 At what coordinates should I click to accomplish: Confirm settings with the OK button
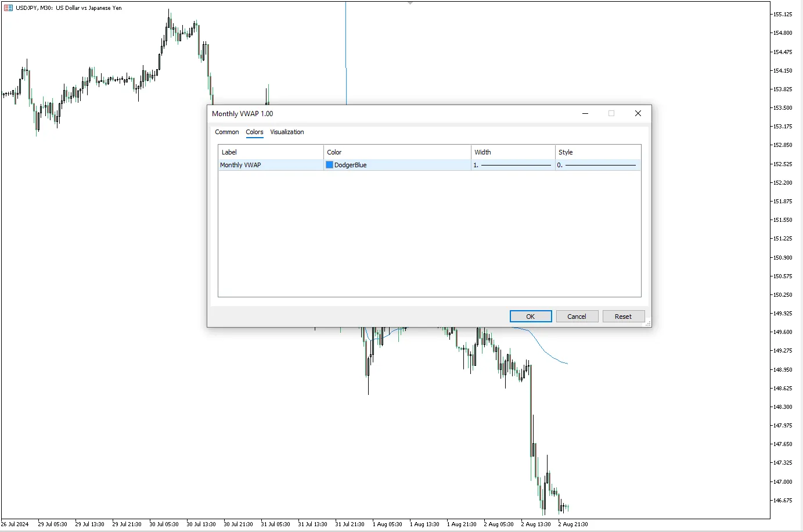coord(530,316)
